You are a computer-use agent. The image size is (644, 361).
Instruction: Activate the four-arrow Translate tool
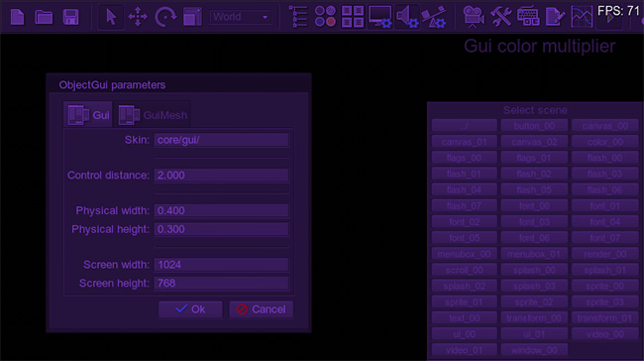138,17
